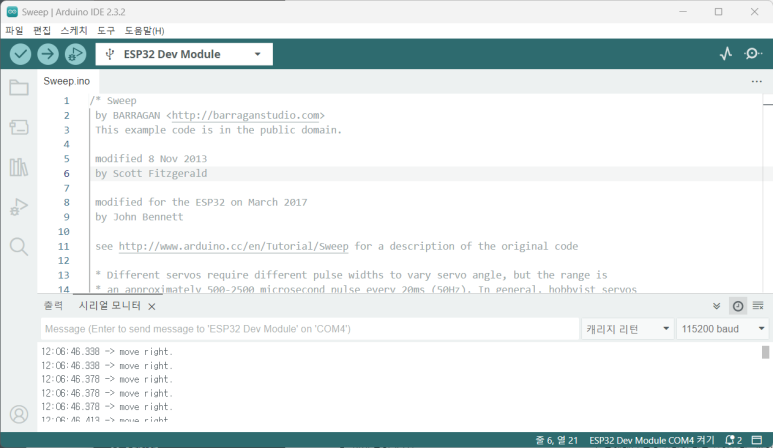Image resolution: width=773 pixels, height=448 pixels.
Task: Open the 편집 menu
Action: point(42,31)
